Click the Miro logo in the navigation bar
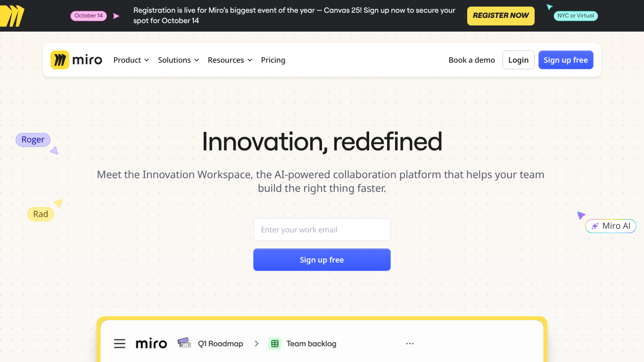The image size is (644, 362). (76, 60)
